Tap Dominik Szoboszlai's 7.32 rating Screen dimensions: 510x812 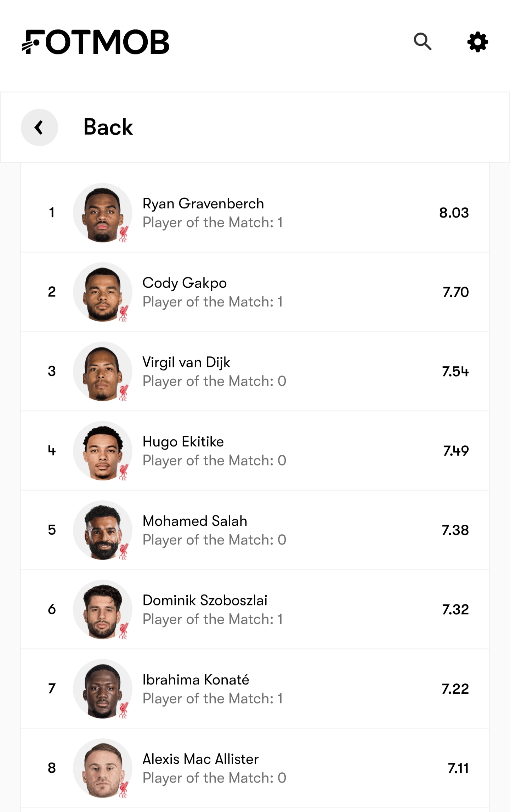coord(455,609)
